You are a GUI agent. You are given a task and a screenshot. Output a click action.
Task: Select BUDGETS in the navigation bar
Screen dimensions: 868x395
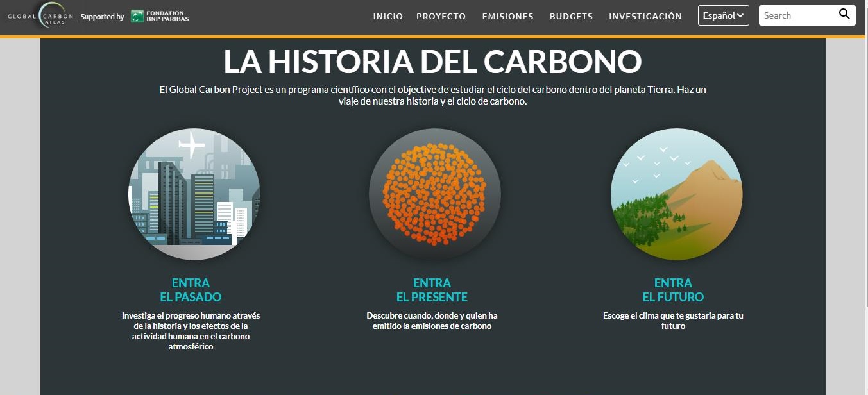tap(571, 17)
